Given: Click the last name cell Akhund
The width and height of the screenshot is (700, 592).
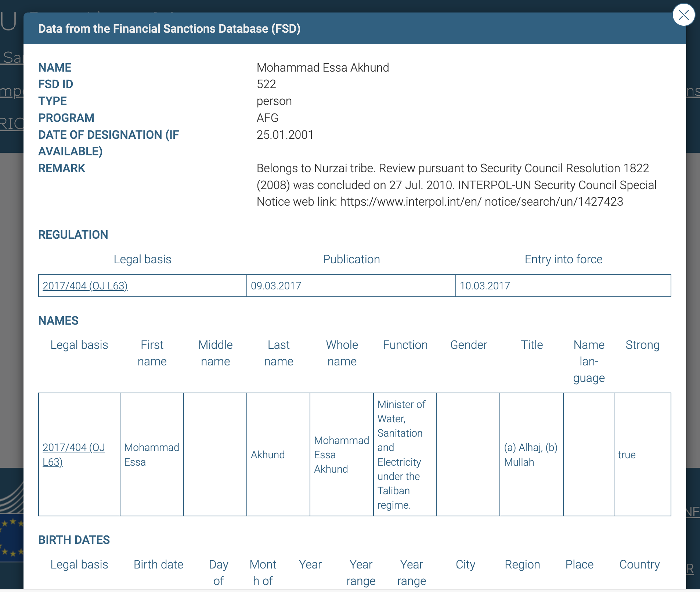Looking at the screenshot, I should 278,455.
